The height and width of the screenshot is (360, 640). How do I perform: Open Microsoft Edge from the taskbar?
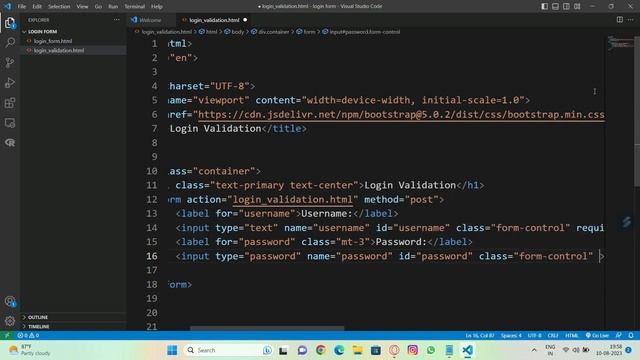tap(339, 350)
